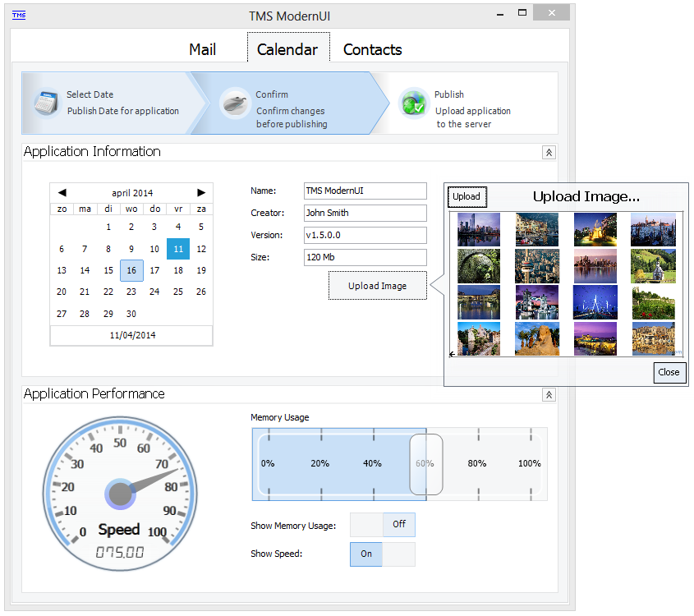Screen dimensions: 694x616
Task: Select April 16 in the calendar
Action: (x=131, y=270)
